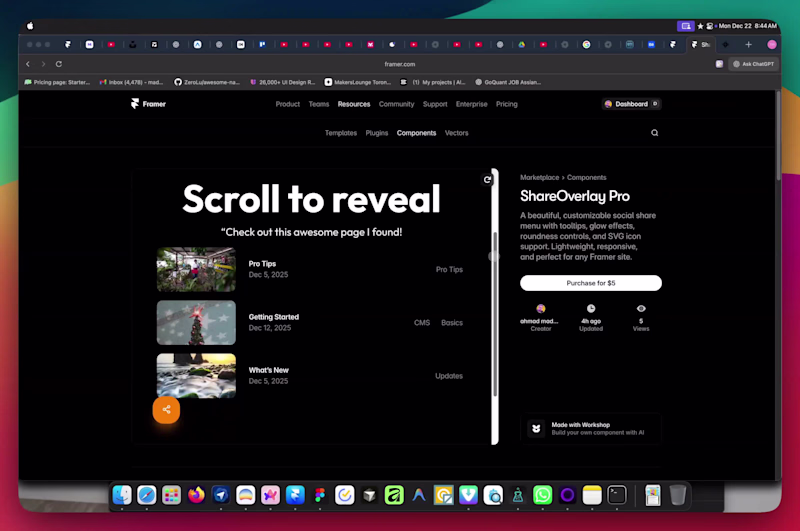Launch Firefox from the dock
Viewport: 800px width, 531px height.
(x=196, y=495)
